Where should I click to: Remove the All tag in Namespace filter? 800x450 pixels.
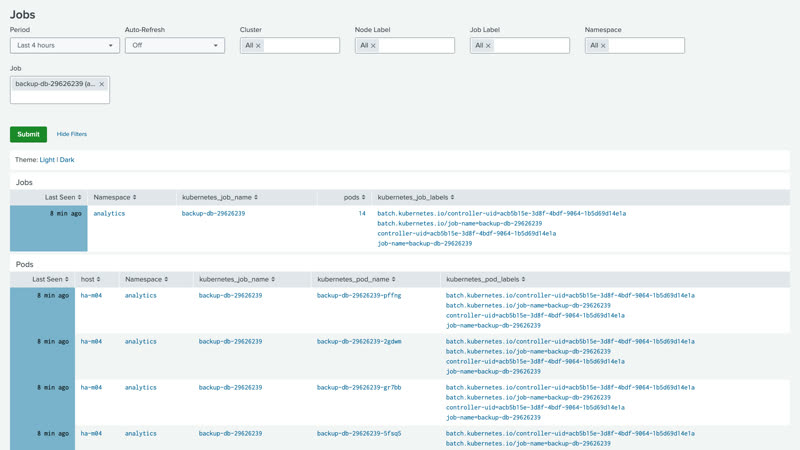[x=603, y=46]
